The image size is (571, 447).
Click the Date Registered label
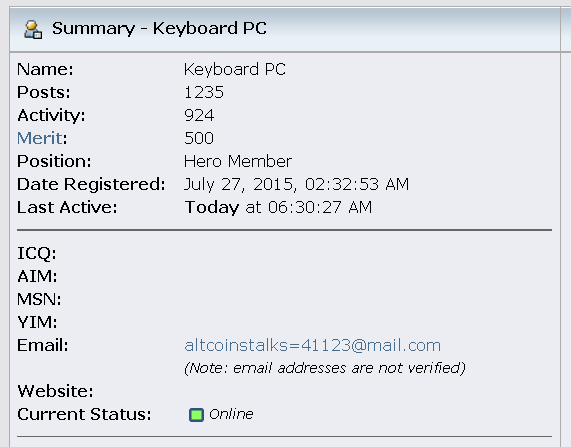point(91,184)
